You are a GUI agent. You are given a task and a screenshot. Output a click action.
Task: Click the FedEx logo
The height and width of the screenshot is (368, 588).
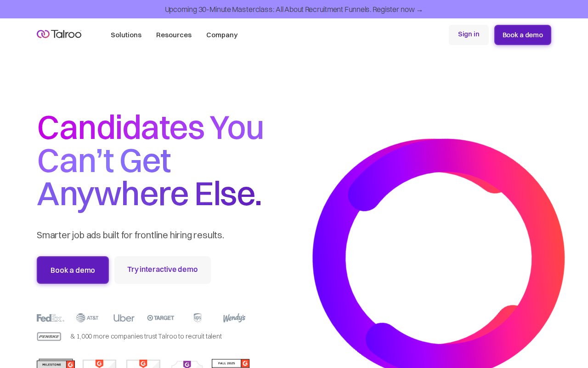[51, 318]
